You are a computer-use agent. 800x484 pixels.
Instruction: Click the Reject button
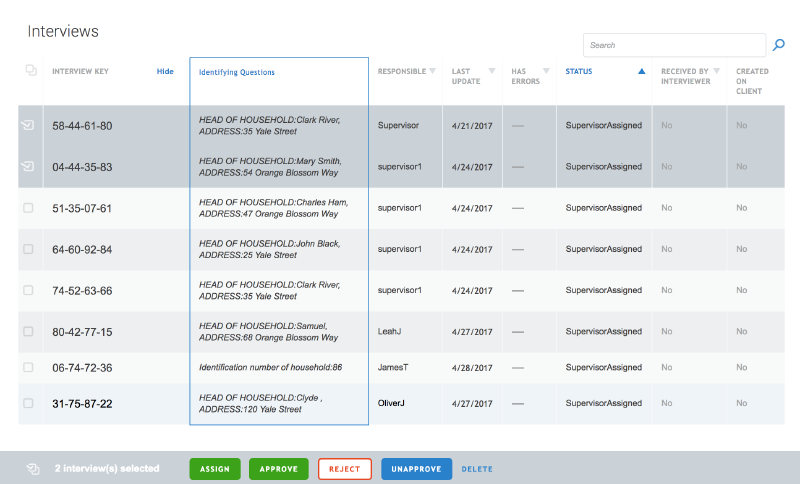[344, 469]
